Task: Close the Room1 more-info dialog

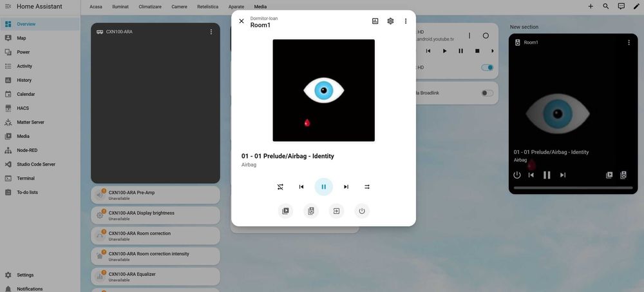Action: [x=241, y=21]
